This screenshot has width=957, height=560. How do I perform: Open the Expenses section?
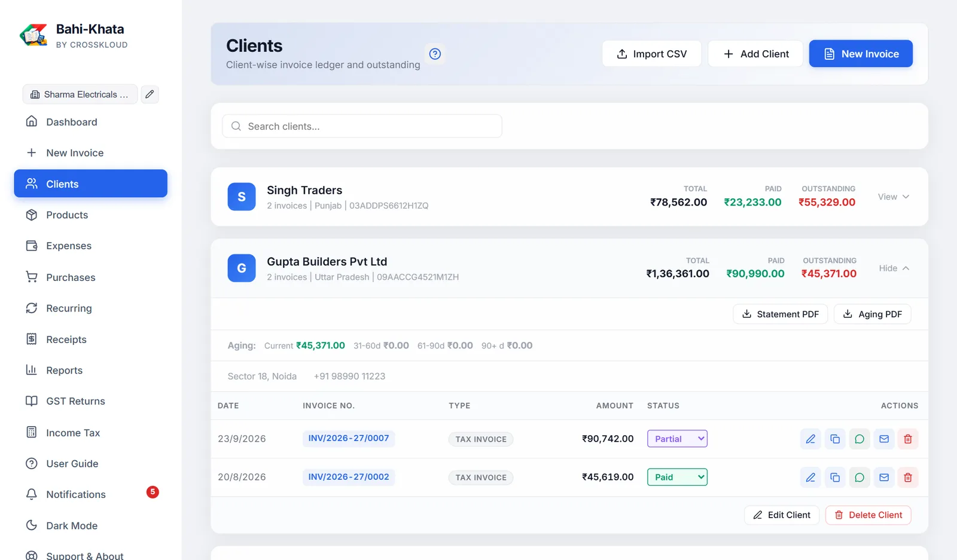90,246
